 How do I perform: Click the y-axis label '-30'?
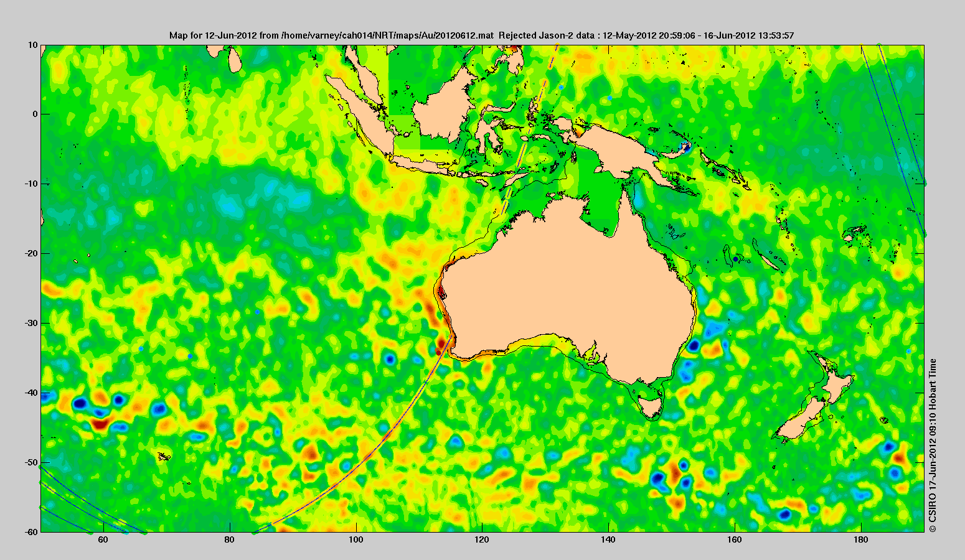pos(31,324)
